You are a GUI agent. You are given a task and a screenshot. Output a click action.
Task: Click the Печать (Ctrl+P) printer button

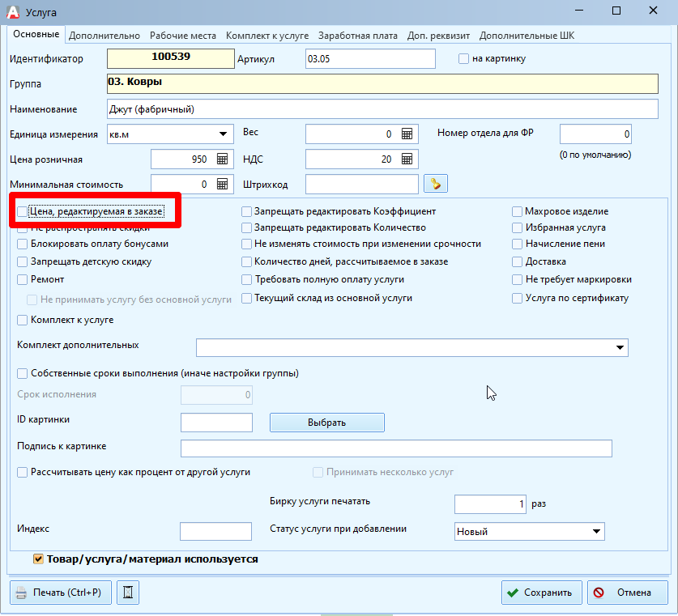[60, 593]
